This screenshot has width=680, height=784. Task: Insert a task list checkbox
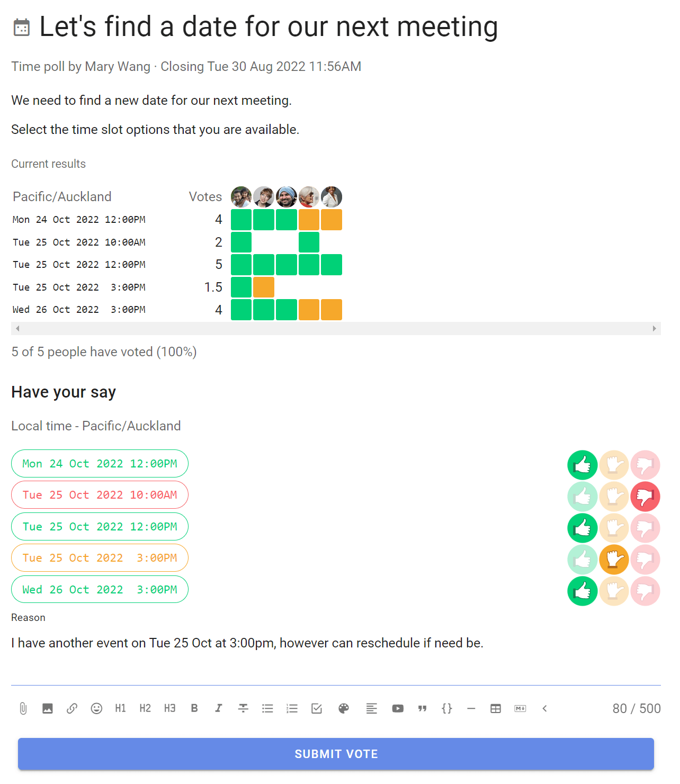click(x=317, y=708)
